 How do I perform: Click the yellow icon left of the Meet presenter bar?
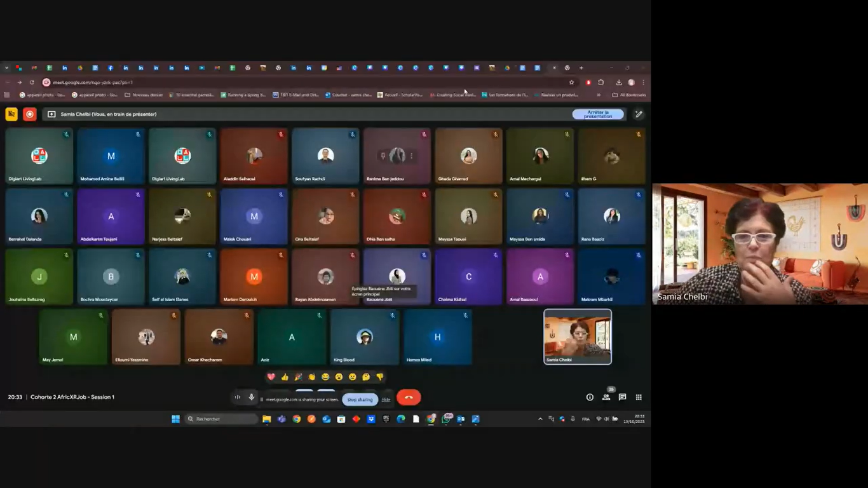[x=11, y=114]
